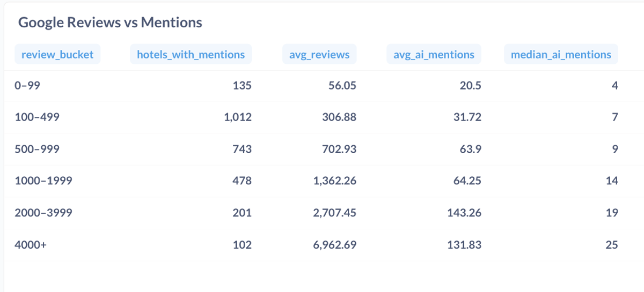644x292 pixels.
Task: Click the hotels value 102
Action: click(x=242, y=245)
